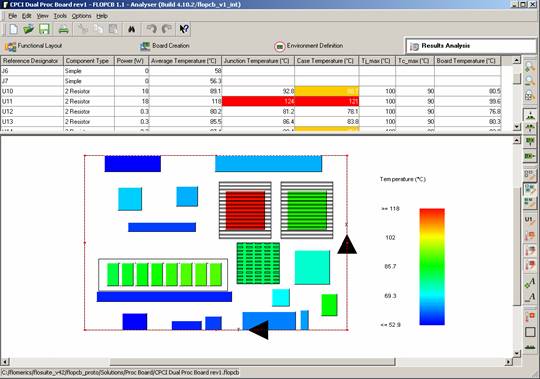540x379 pixels.
Task: Select the U11 row in results table
Action: pyautogui.click(x=251, y=101)
